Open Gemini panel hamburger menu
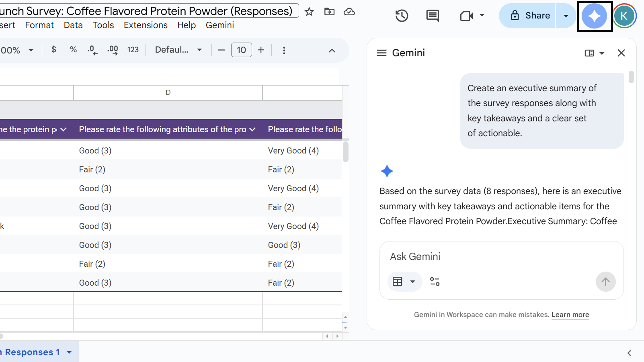 (x=381, y=53)
